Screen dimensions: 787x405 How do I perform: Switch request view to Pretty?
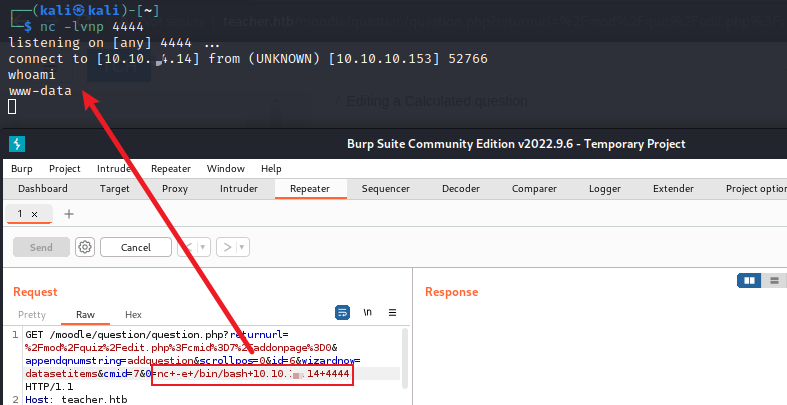point(32,315)
